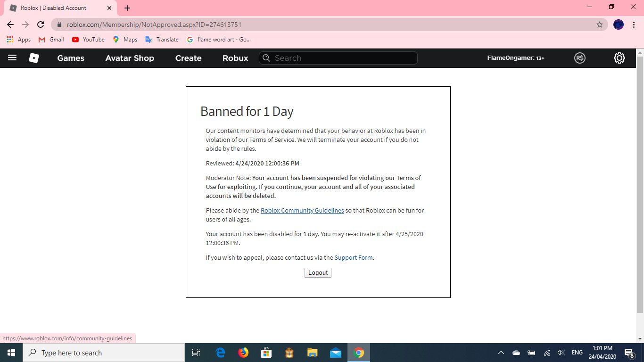644x362 pixels.
Task: Open the Roblox Community Guidelines link
Action: pos(302,210)
